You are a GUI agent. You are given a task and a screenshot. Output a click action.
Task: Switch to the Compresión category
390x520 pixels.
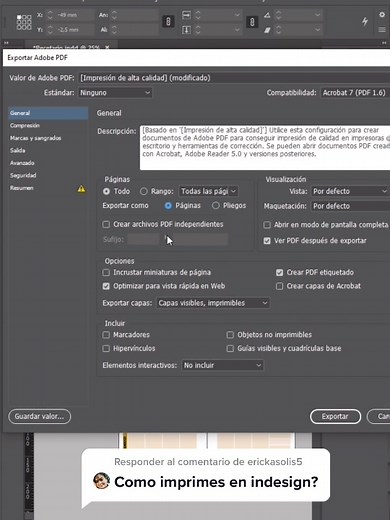pos(25,126)
